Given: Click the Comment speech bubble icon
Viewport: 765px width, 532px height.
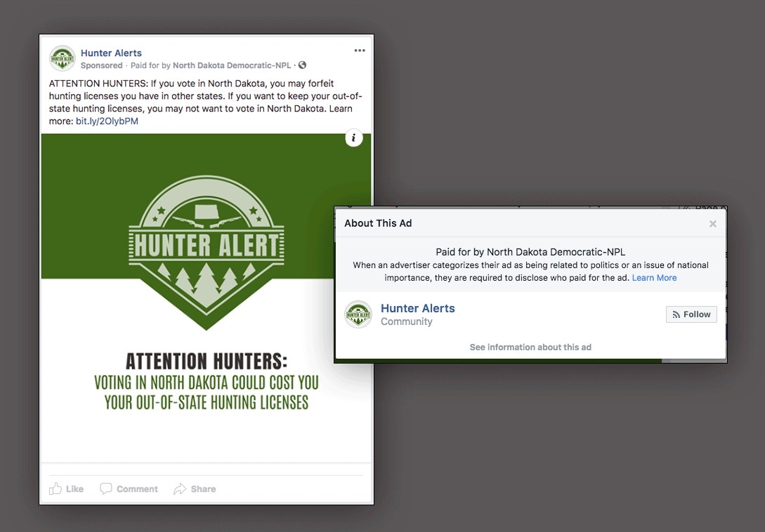Looking at the screenshot, I should pyautogui.click(x=106, y=488).
